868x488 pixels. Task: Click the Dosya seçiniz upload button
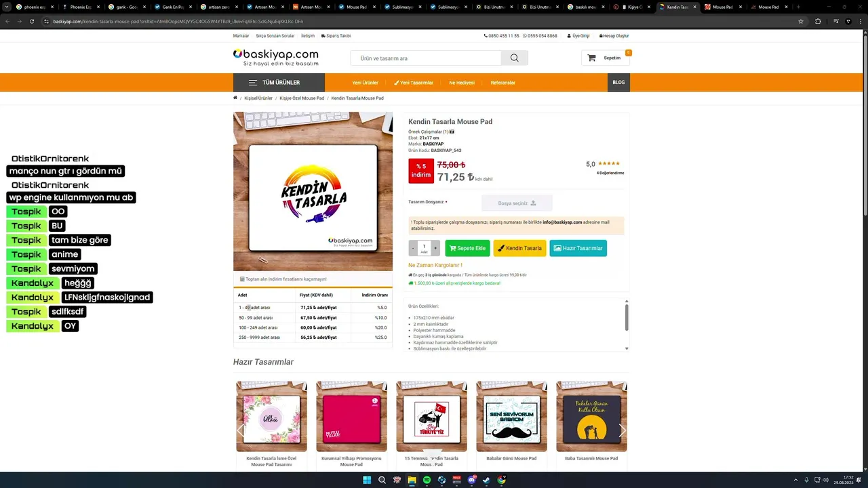tap(517, 203)
